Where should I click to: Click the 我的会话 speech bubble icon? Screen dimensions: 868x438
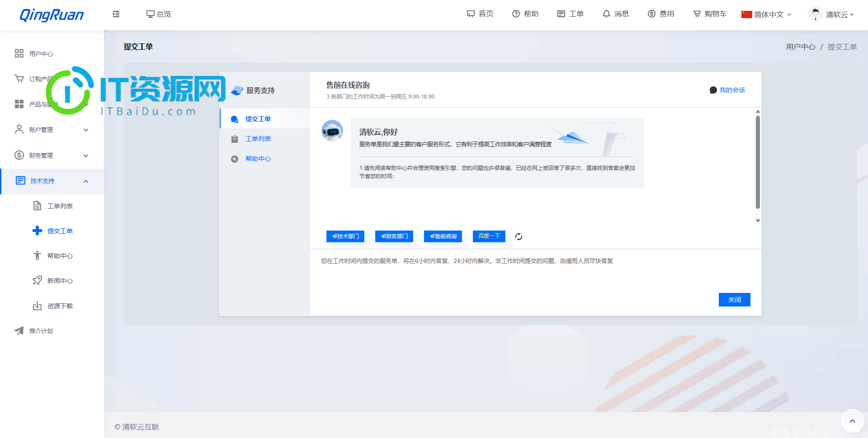click(713, 90)
